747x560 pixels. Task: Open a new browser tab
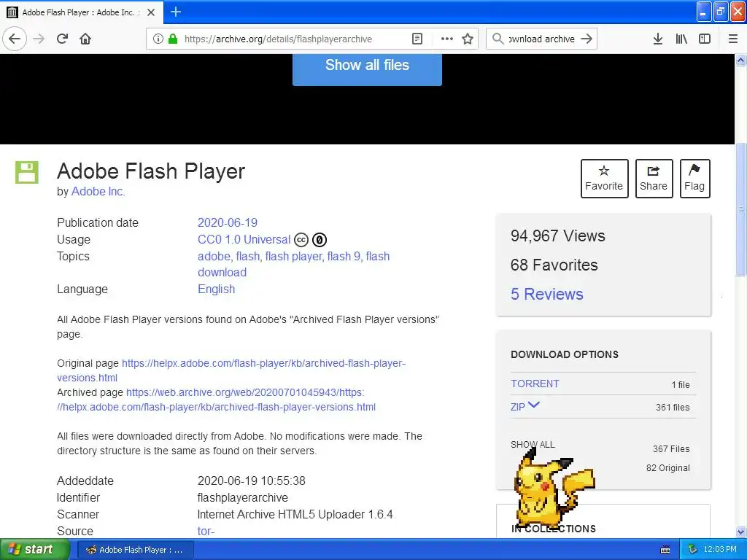click(176, 12)
